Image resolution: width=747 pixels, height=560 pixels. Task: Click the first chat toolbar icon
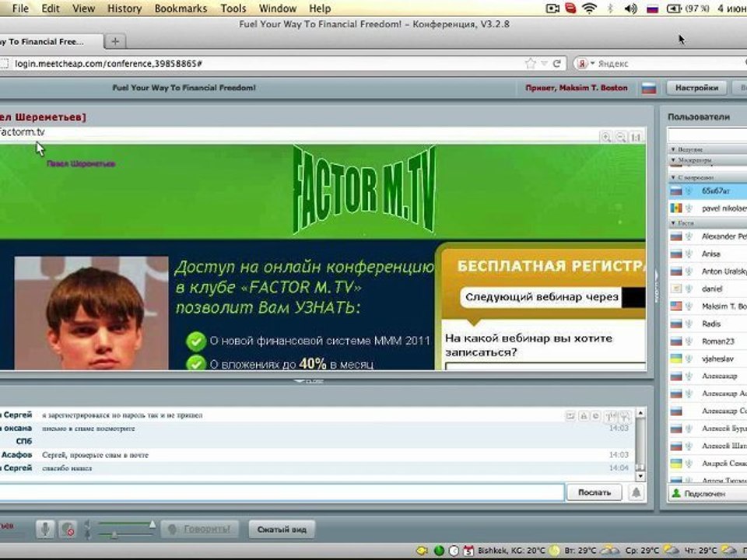tap(570, 415)
